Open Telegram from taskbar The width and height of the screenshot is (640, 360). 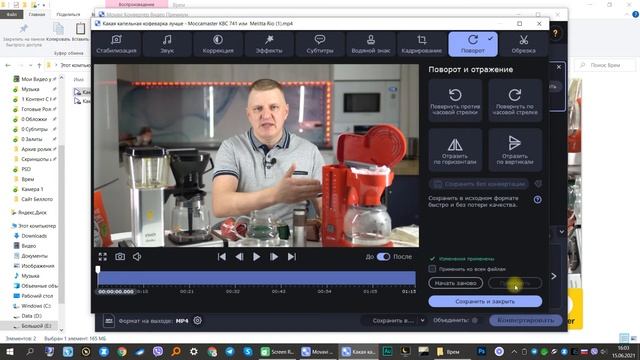tap(230, 351)
